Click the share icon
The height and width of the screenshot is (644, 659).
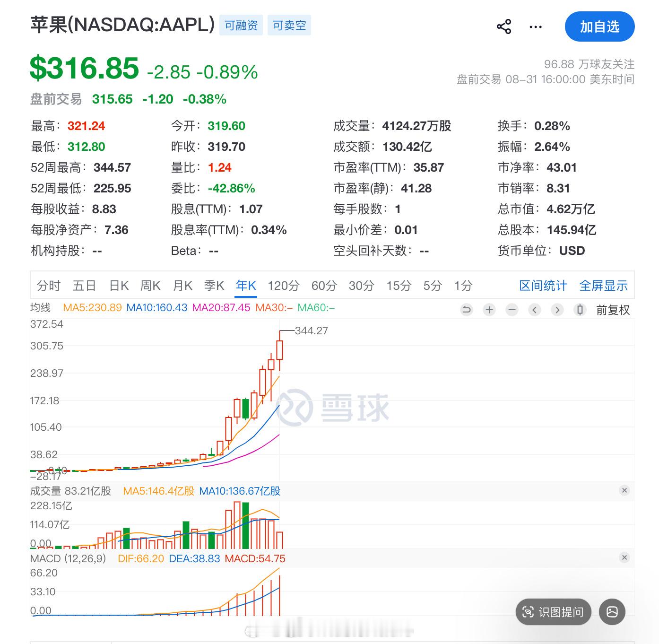coord(504,26)
